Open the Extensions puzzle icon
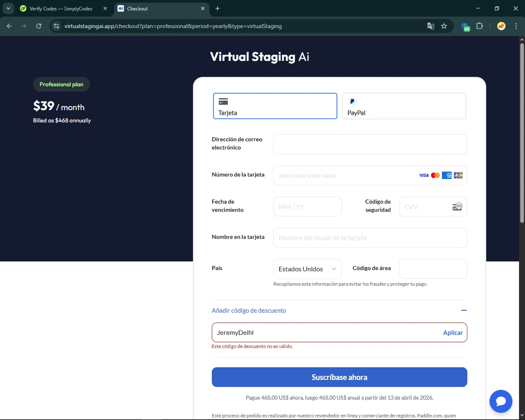525x420 pixels. [479, 26]
